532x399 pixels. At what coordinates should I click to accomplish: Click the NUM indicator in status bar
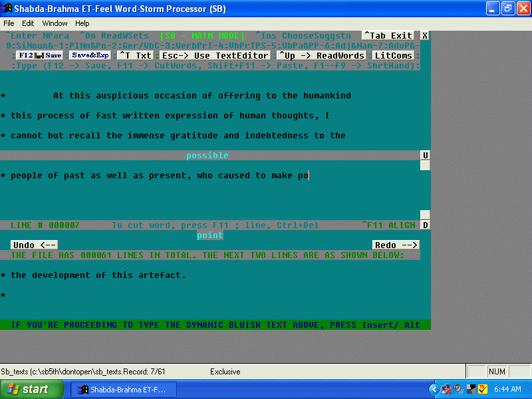pyautogui.click(x=497, y=372)
